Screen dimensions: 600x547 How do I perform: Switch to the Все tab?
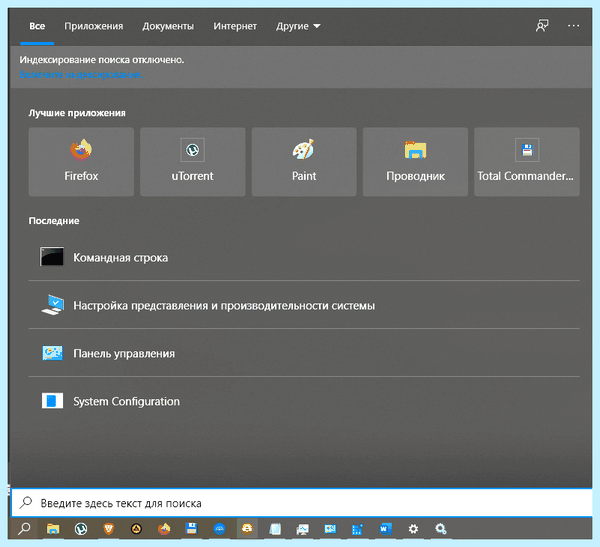(x=37, y=26)
